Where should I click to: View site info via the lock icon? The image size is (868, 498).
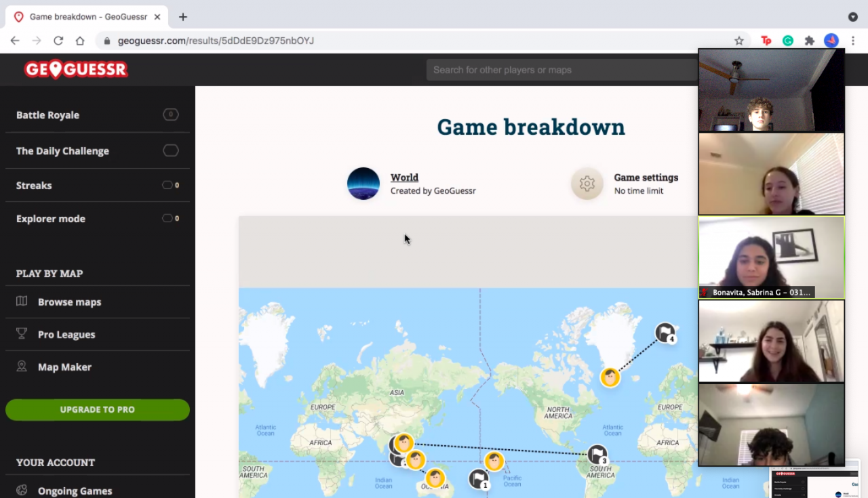(x=106, y=41)
